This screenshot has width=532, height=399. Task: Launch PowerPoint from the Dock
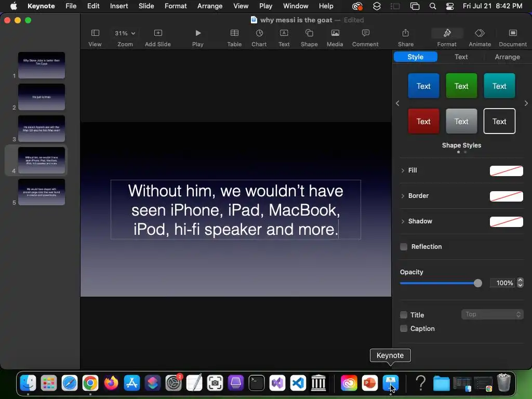click(x=370, y=383)
